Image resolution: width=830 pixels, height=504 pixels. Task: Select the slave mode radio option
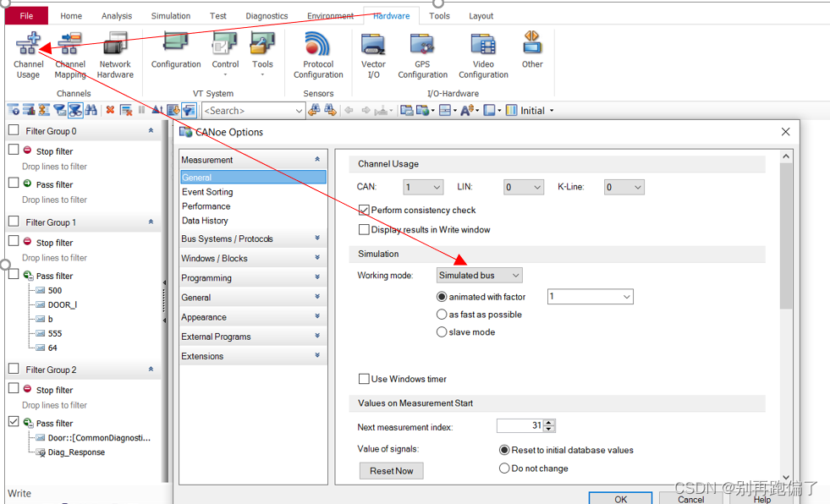[x=442, y=331]
